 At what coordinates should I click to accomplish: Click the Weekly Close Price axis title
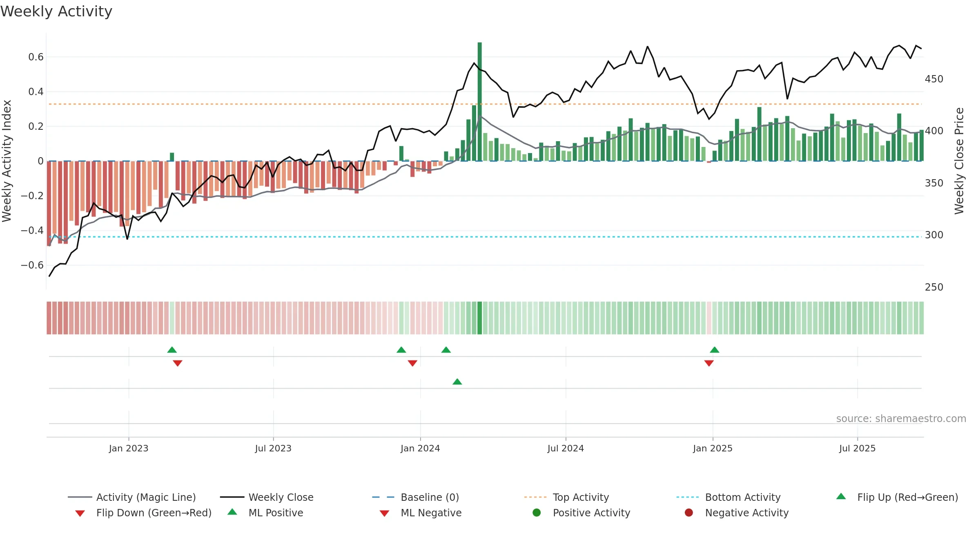pos(959,161)
